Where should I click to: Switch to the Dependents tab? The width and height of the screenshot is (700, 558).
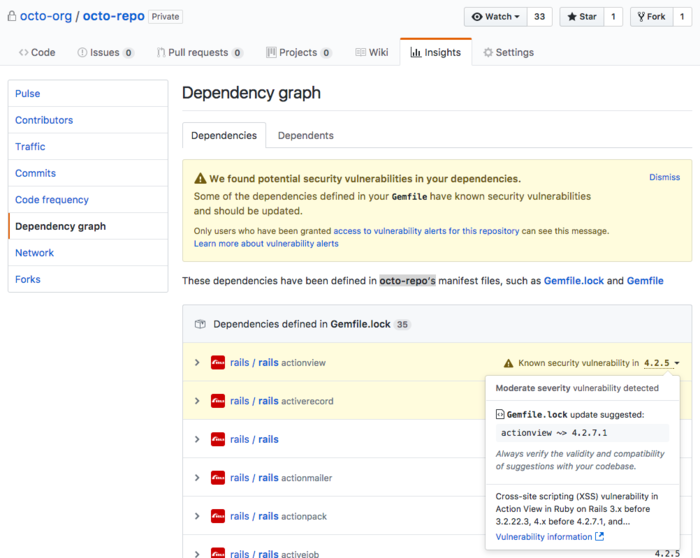coord(305,135)
